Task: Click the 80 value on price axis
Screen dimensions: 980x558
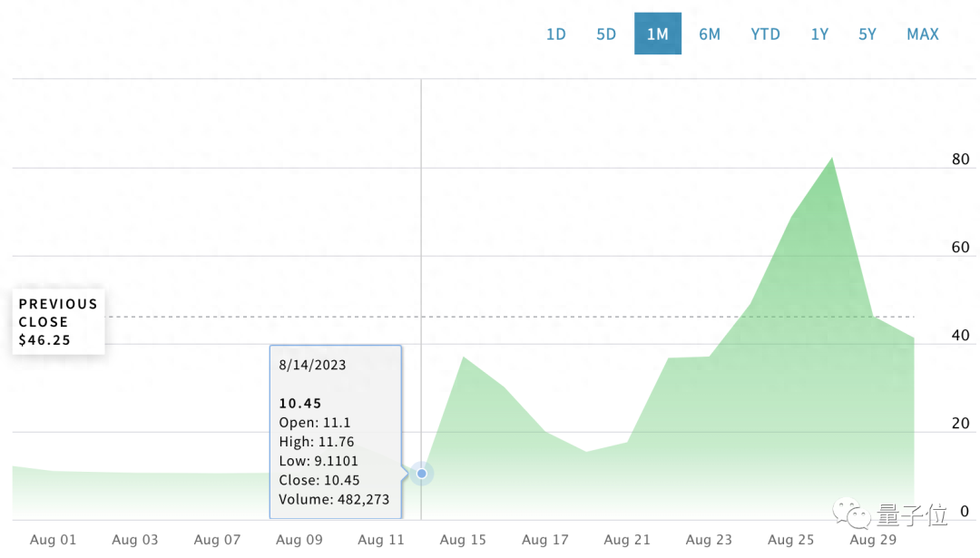Action: 959,160
